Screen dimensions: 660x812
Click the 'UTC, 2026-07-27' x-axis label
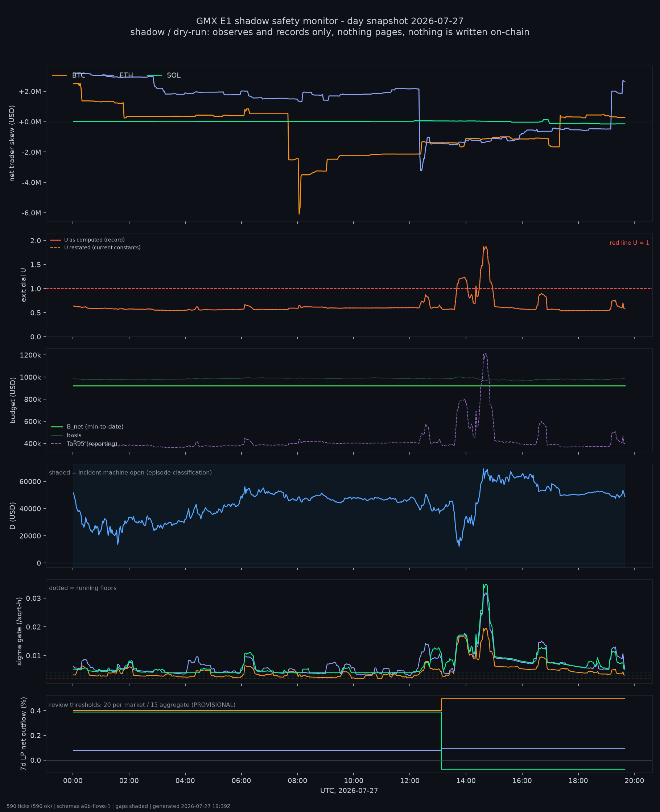[x=349, y=791]
